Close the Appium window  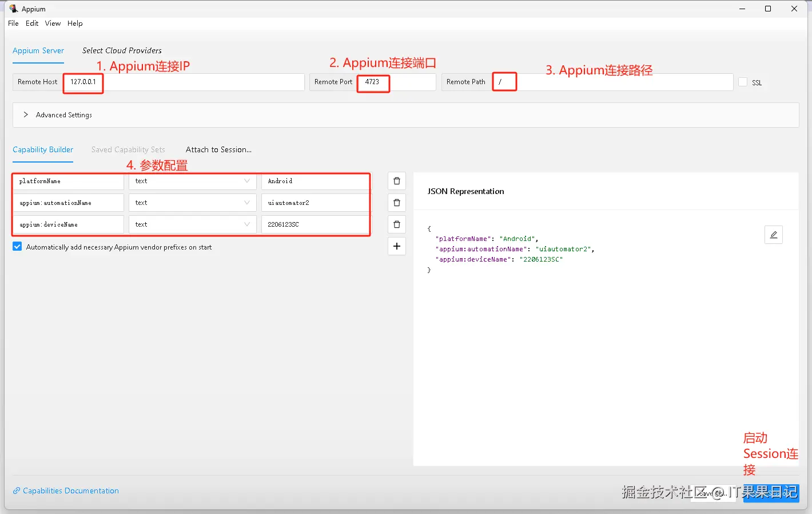coord(794,9)
